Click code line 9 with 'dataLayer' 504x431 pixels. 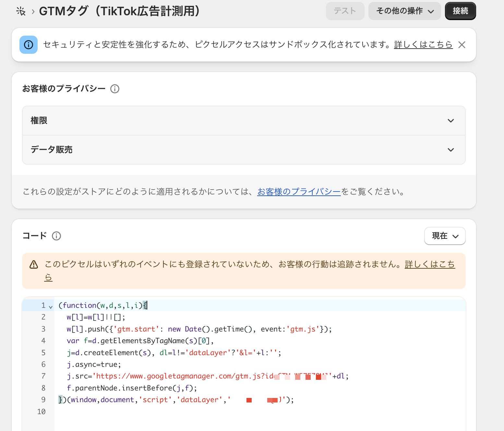point(176,400)
